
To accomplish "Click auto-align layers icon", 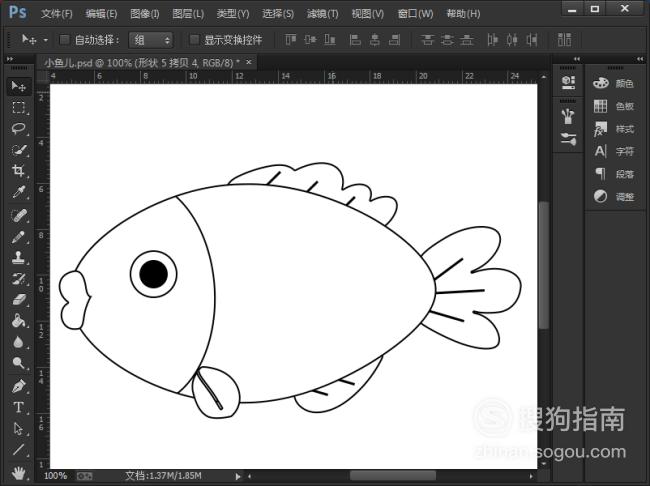I will point(565,40).
